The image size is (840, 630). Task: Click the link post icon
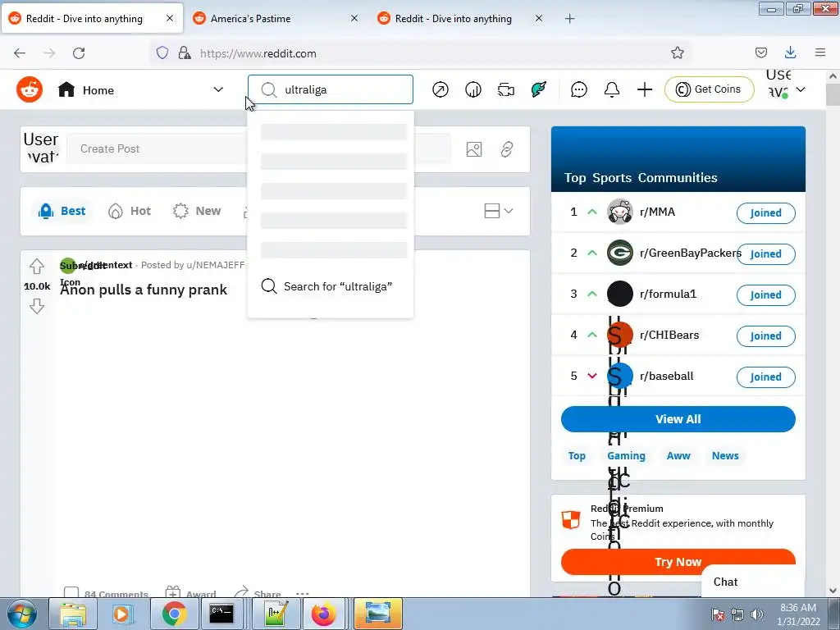point(507,149)
